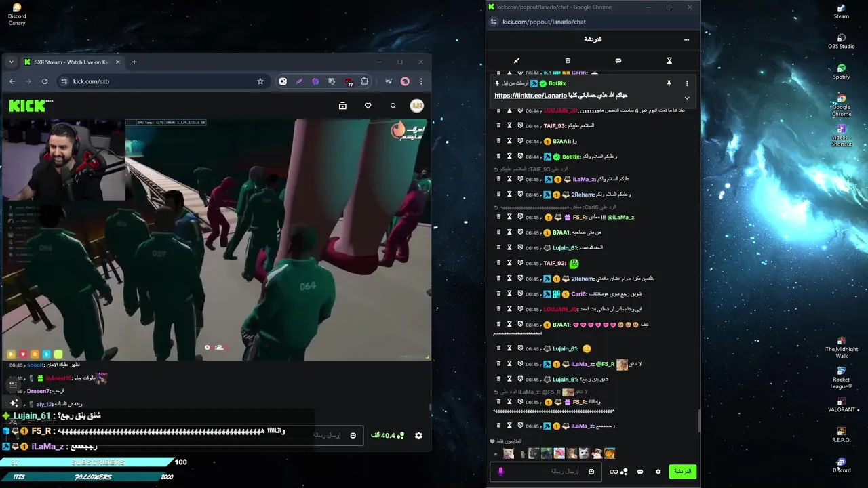Select the pink hat emote in emote row
The height and width of the screenshot is (488, 868).
(559, 453)
